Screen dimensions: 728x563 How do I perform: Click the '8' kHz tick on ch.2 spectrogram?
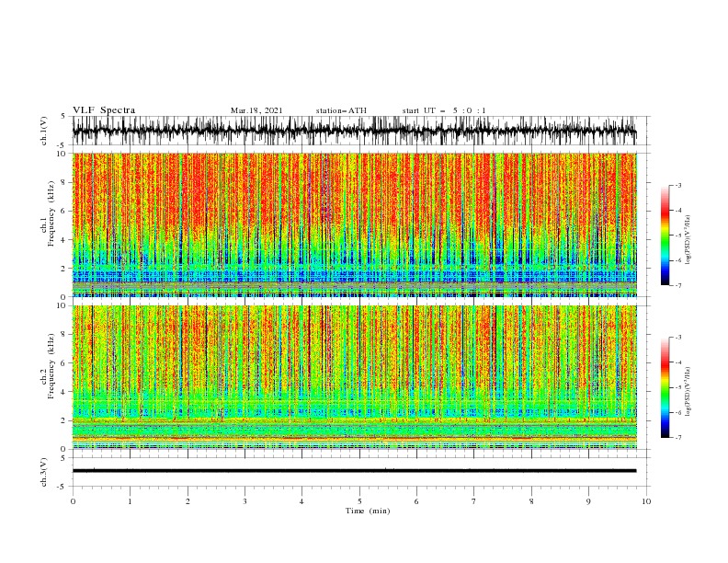tap(65, 335)
